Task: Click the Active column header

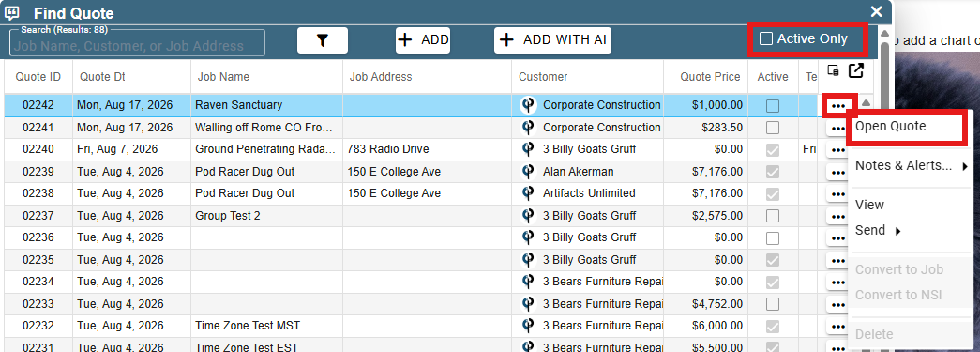Action: pos(774,77)
